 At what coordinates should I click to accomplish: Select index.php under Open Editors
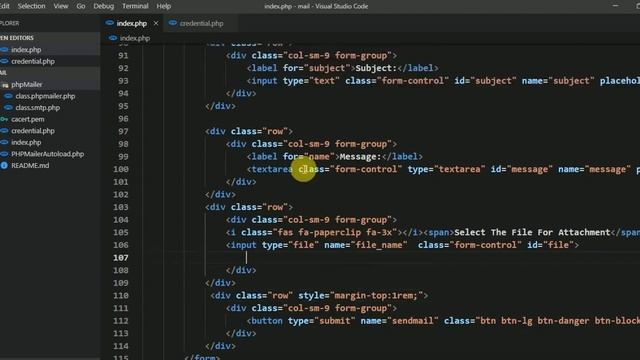coord(26,50)
